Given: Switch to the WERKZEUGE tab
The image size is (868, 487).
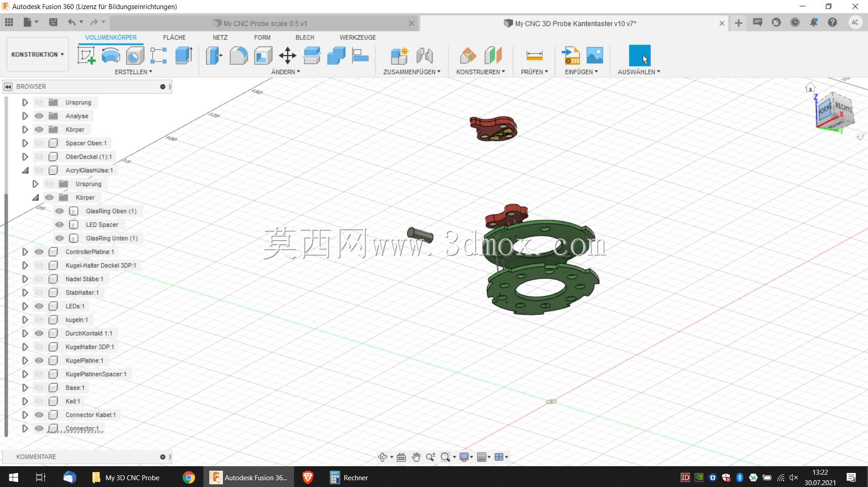Looking at the screenshot, I should tap(357, 38).
